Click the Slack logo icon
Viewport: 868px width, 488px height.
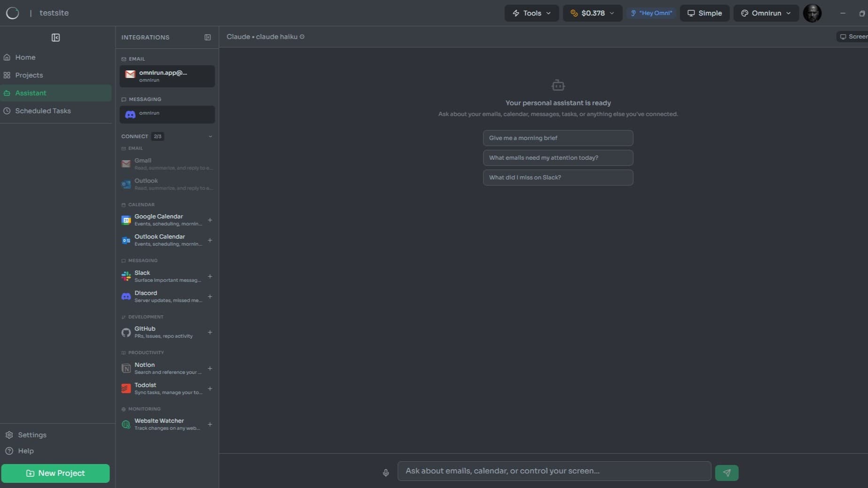coord(126,276)
